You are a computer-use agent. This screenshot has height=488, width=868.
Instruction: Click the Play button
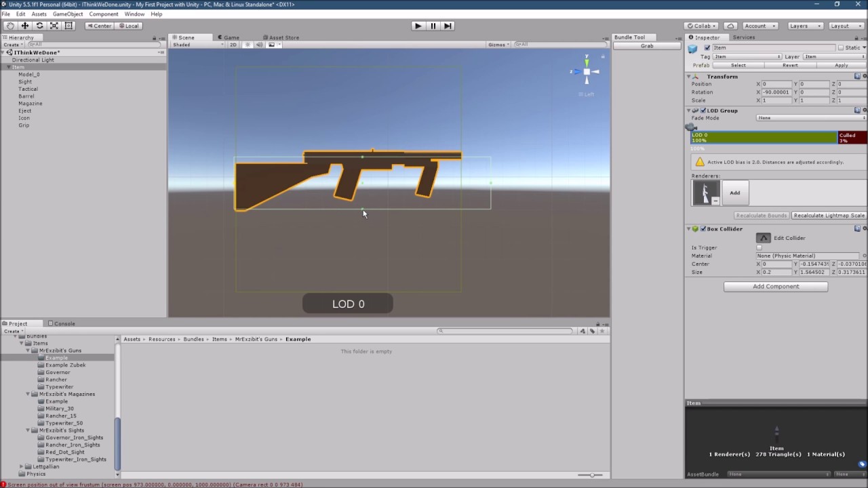tap(418, 26)
